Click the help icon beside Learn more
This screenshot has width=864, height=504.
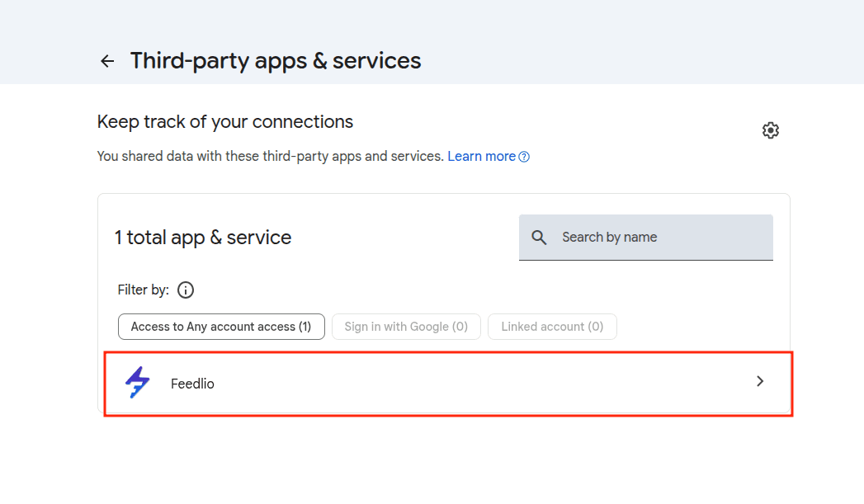524,157
